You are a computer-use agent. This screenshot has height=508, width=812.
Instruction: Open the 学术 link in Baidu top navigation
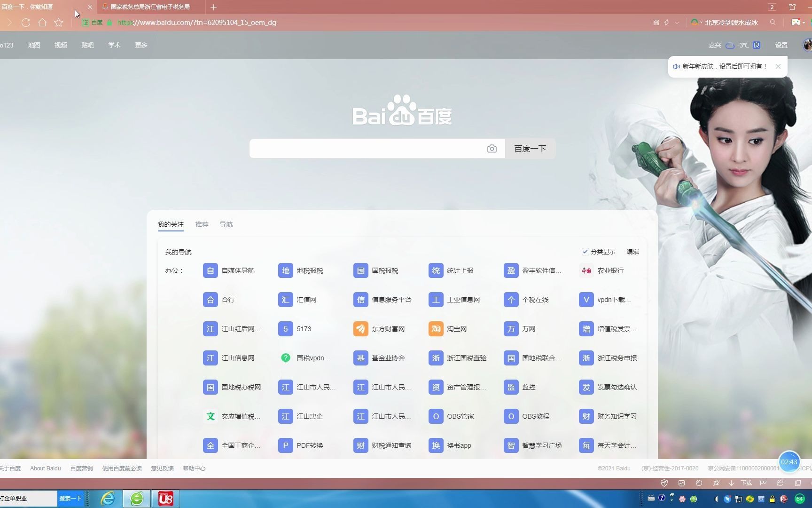pos(114,45)
